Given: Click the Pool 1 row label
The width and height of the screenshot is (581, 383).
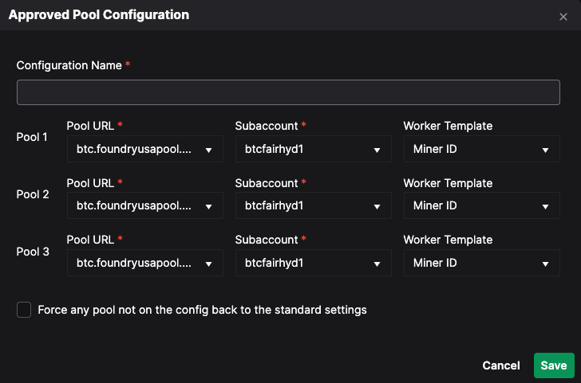Looking at the screenshot, I should pos(32,137).
